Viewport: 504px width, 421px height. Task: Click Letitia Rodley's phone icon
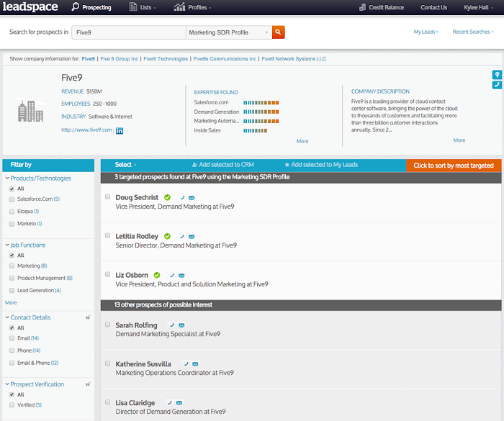182,237
